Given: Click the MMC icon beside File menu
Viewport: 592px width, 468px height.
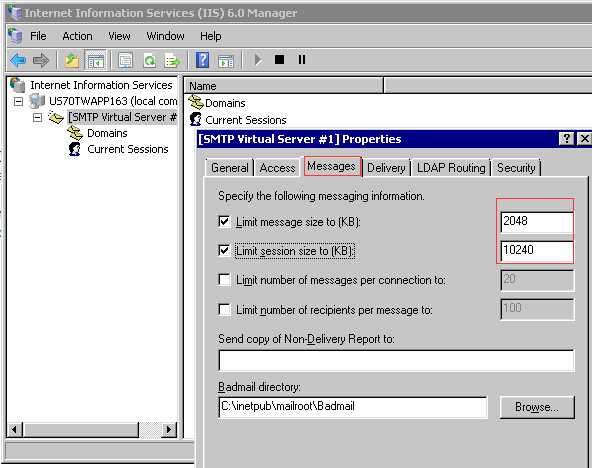Looking at the screenshot, I should [15, 36].
